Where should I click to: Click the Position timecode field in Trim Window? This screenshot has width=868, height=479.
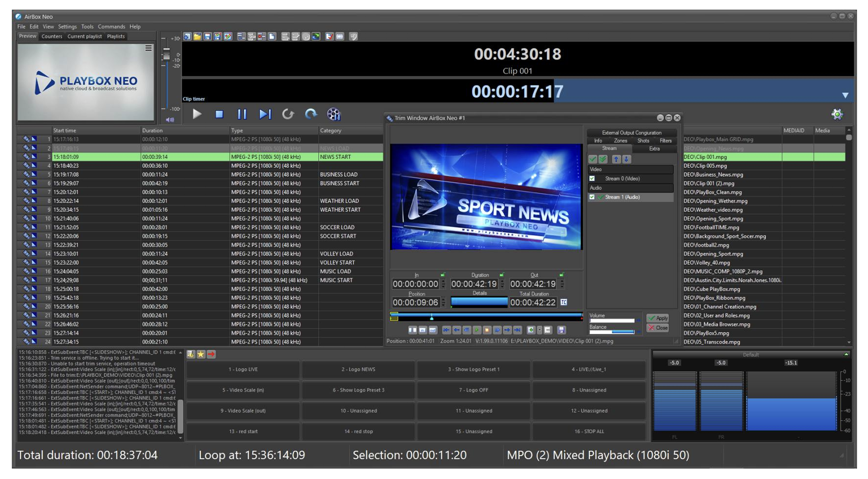pyautogui.click(x=415, y=302)
